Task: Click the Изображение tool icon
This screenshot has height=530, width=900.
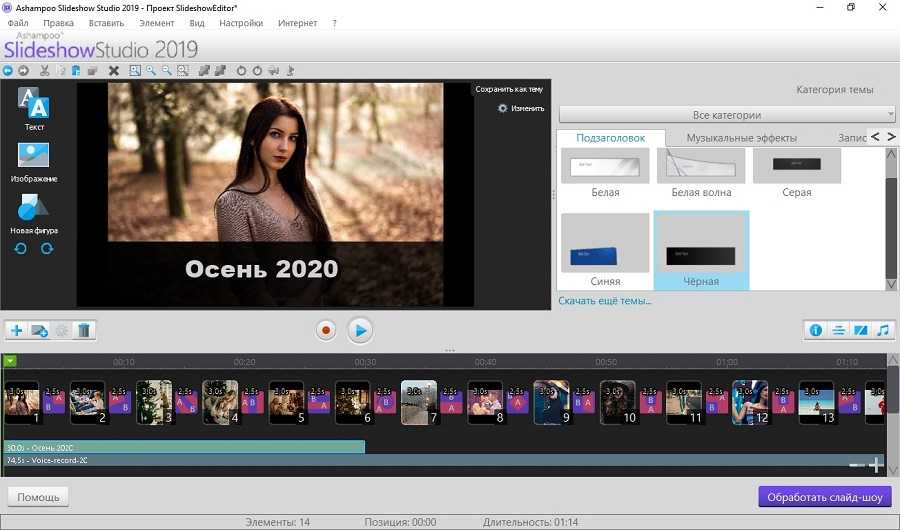Action: (34, 156)
